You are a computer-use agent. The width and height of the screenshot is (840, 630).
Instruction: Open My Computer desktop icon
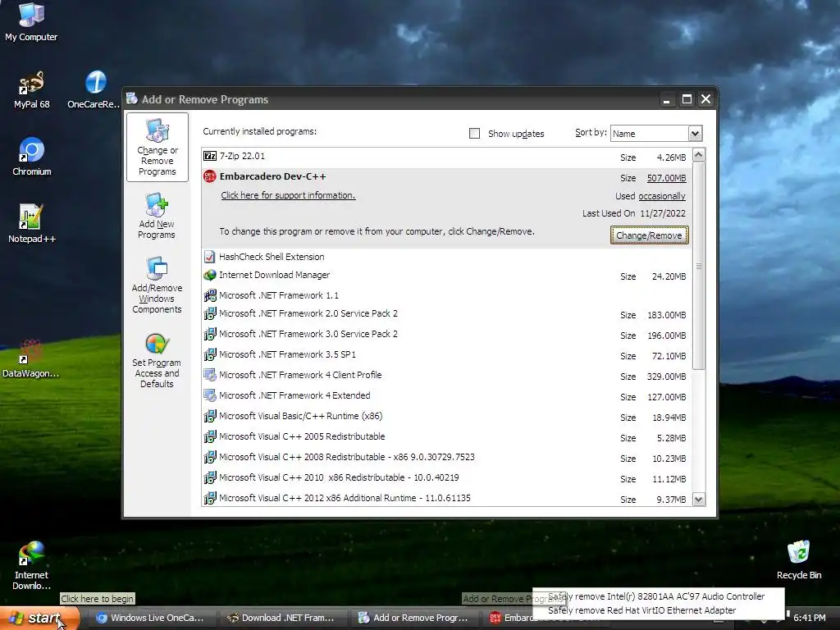coord(31,21)
